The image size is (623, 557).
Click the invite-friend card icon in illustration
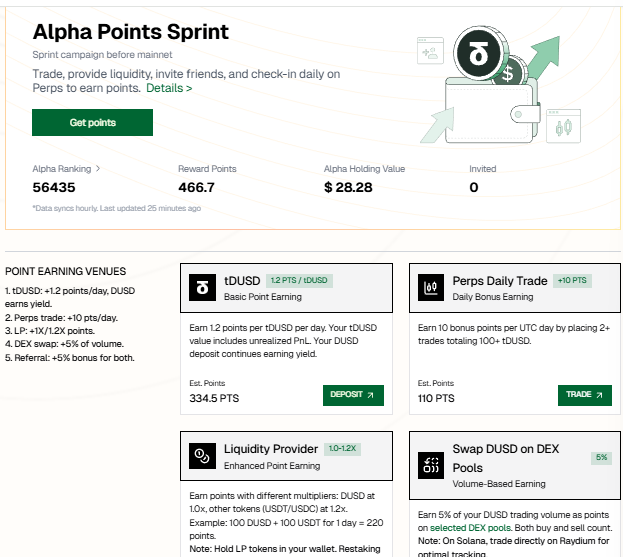[430, 50]
